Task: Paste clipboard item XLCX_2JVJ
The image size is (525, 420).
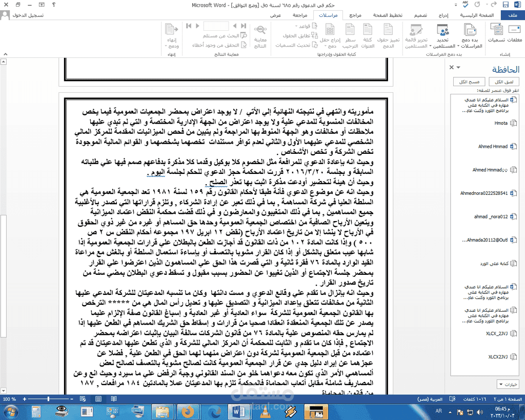Action: click(484, 333)
